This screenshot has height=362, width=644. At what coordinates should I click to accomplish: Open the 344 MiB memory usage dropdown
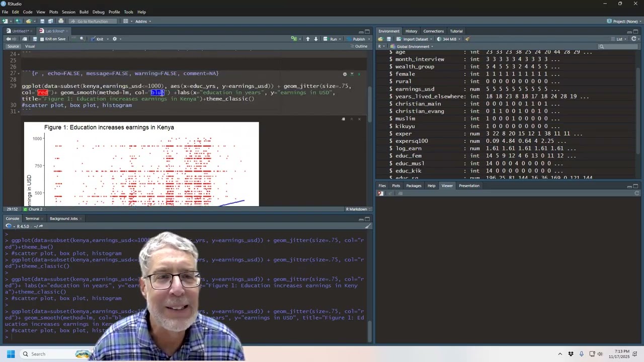(449, 39)
